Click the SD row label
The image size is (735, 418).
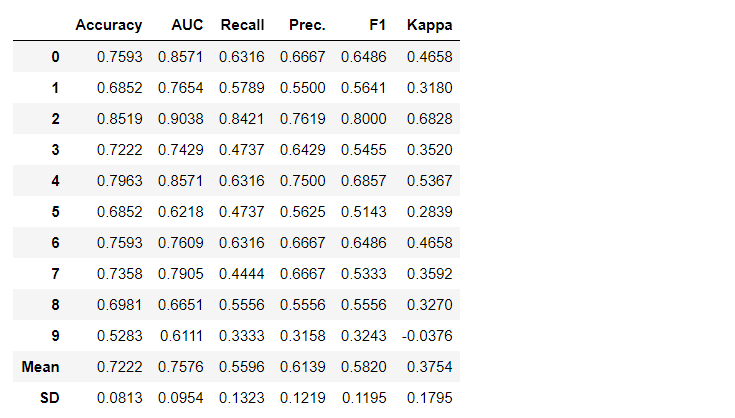coord(50,398)
